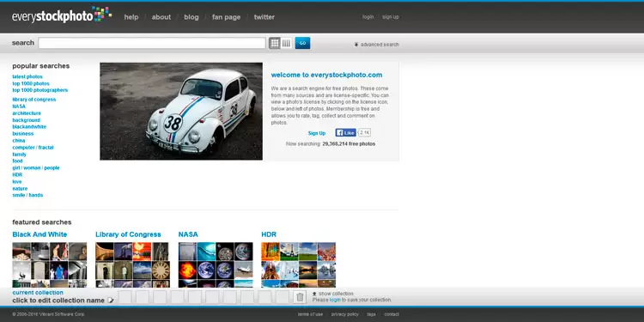
Task: Select HDR in popular searches list
Action: 17,175
